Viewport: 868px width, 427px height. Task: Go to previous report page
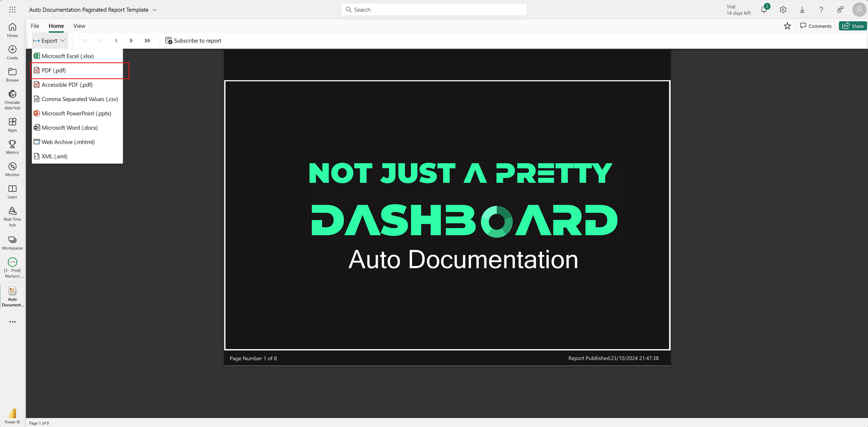click(101, 41)
